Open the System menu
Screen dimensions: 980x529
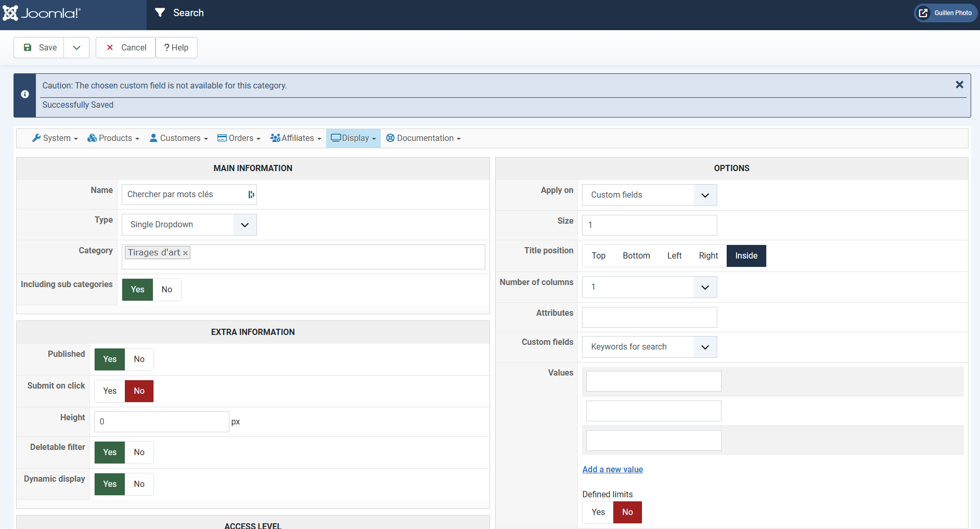click(x=55, y=138)
